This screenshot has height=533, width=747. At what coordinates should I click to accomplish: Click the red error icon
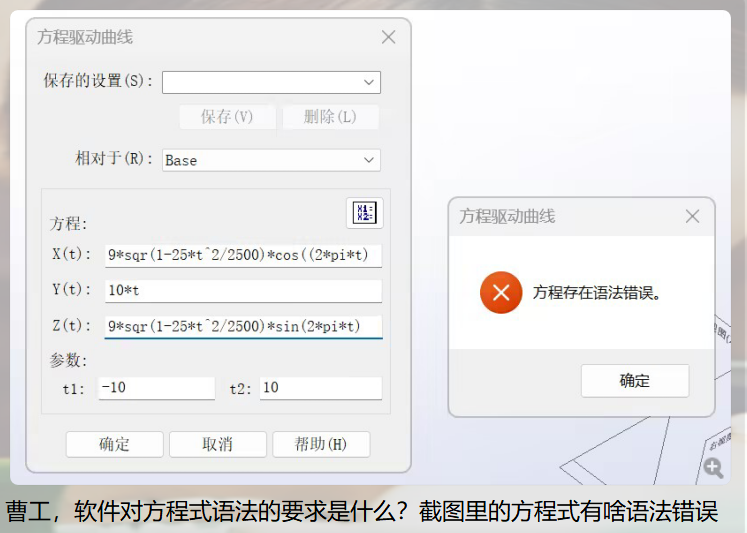coord(501,292)
